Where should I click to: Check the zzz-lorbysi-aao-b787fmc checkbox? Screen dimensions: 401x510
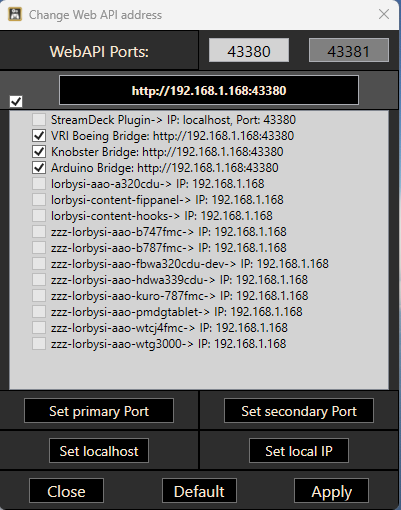39,248
